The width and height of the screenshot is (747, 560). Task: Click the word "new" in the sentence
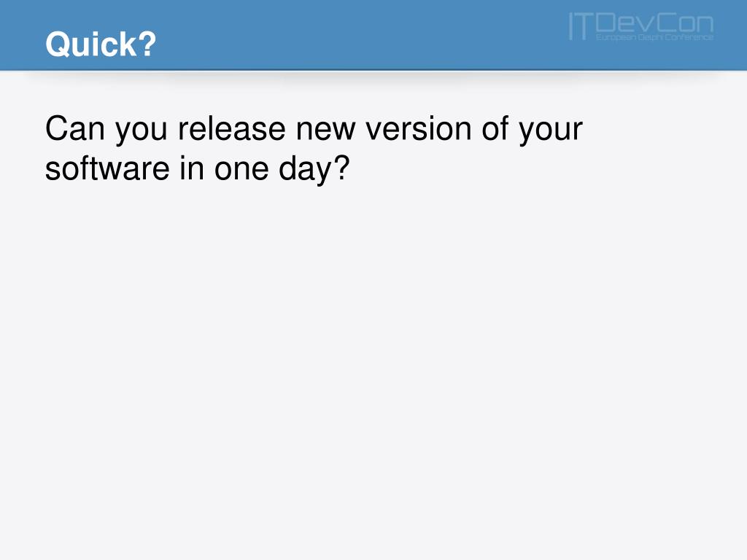click(x=325, y=131)
